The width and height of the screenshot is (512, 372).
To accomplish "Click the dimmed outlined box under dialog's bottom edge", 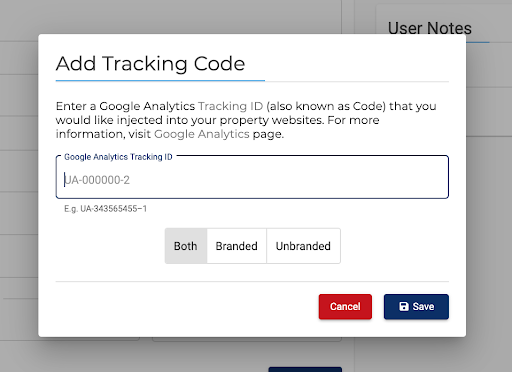I will (247, 339).
